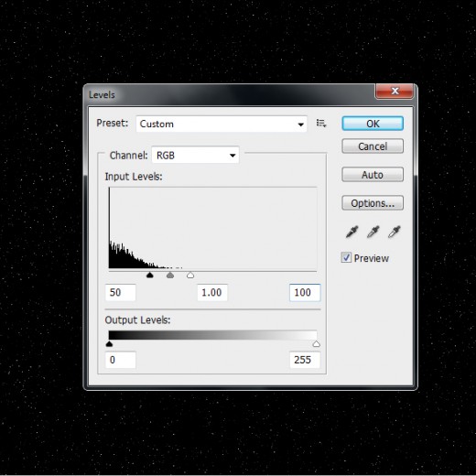This screenshot has height=476, width=476.
Task: Open the Preset dropdown showing Custom
Action: click(x=222, y=124)
